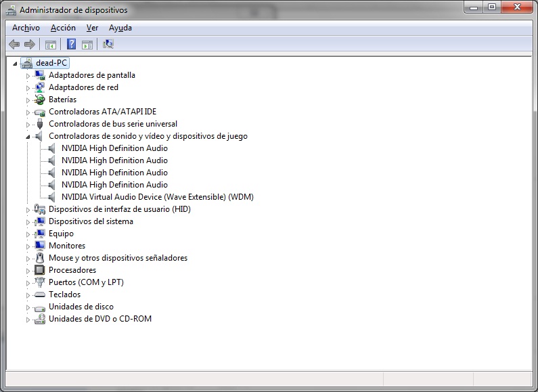Expand Controladoras de bus serie universal
Image resolution: width=538 pixels, height=392 pixels.
(28, 125)
